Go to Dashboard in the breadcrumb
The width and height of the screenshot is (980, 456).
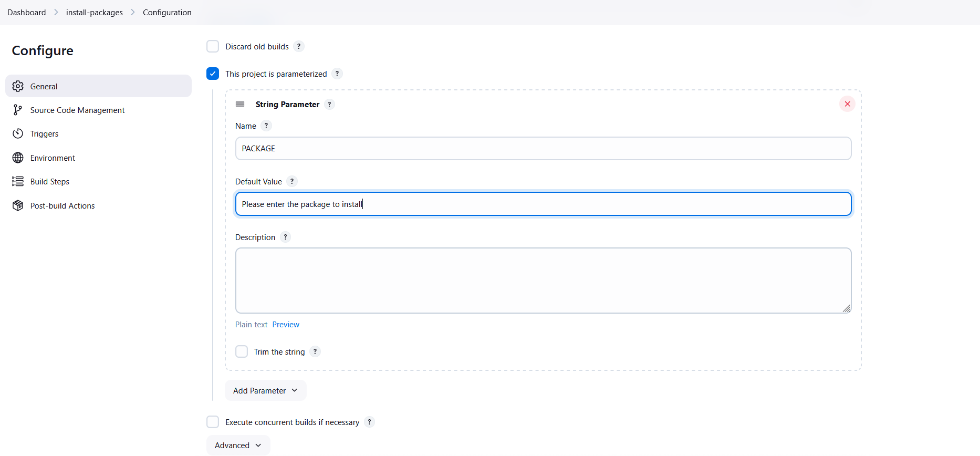point(27,13)
